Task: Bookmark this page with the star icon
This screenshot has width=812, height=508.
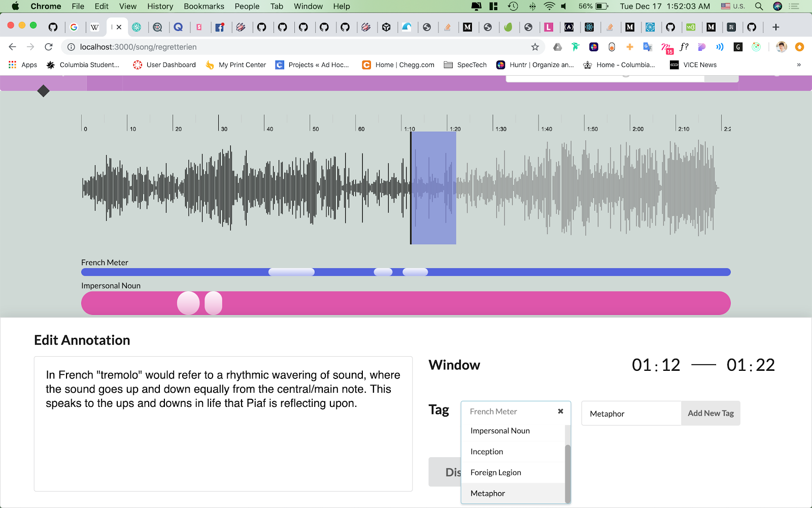Action: 535,47
